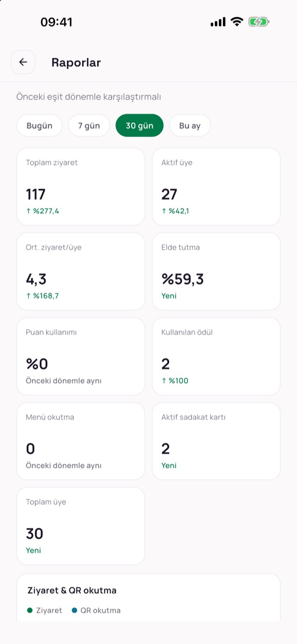Click the Wi-Fi status icon
The height and width of the screenshot is (644, 297).
pos(237,22)
